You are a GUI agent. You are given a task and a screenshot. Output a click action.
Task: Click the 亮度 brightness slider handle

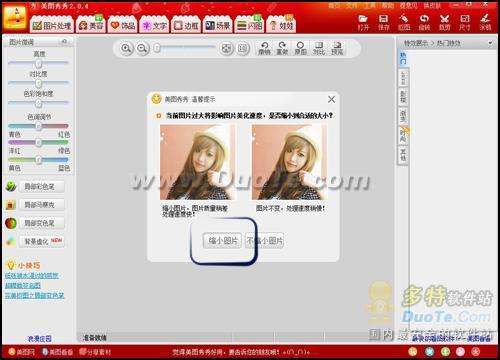tap(39, 63)
